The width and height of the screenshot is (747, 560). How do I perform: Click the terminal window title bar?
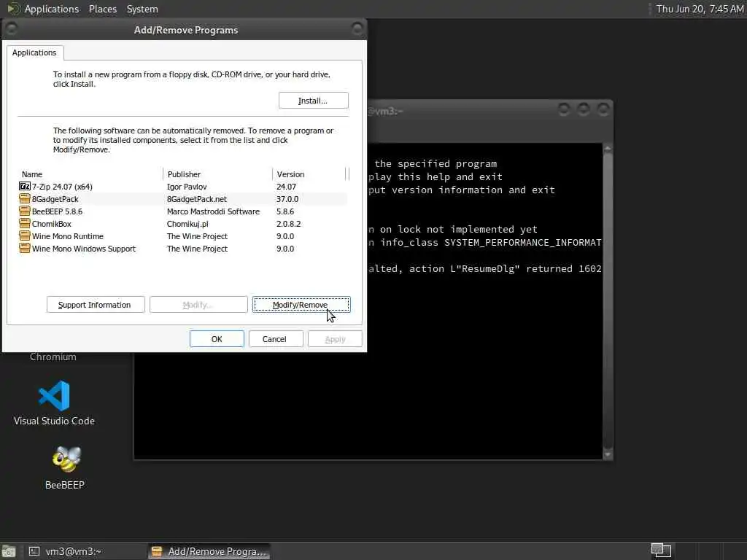(x=489, y=111)
